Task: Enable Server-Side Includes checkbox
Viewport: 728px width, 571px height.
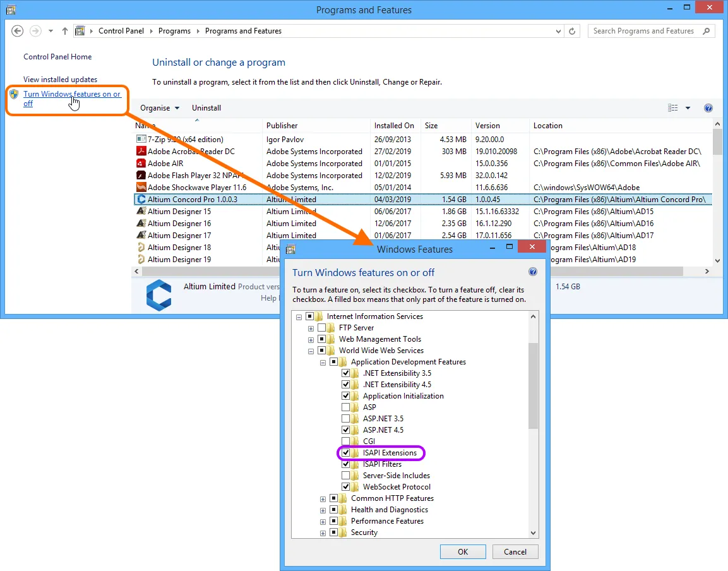Action: click(x=345, y=475)
